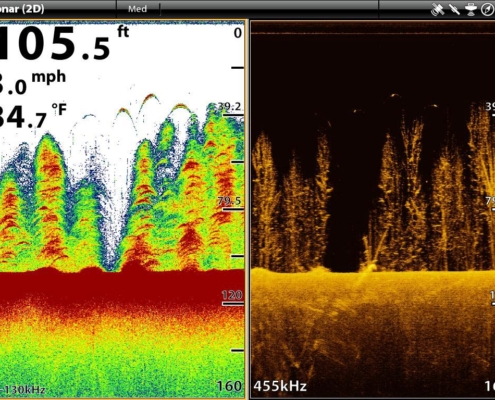Tap the 0 upper range value
495x400 pixels.
[238, 33]
